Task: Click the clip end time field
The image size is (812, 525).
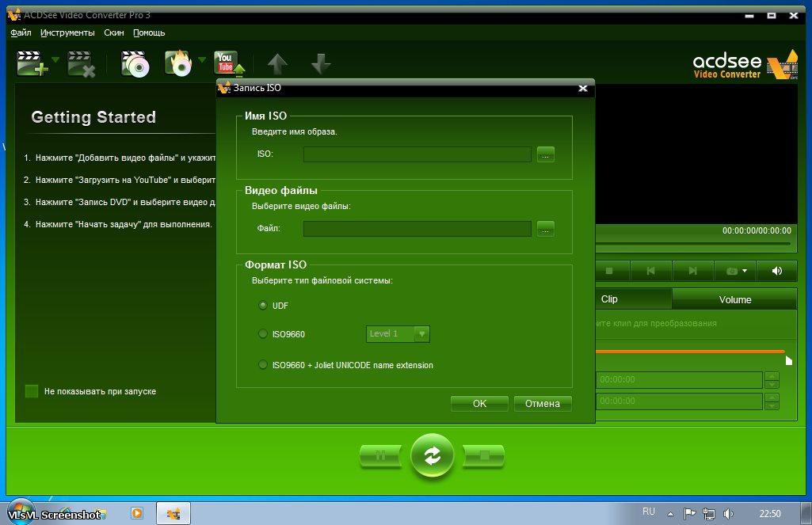Action: (x=679, y=401)
